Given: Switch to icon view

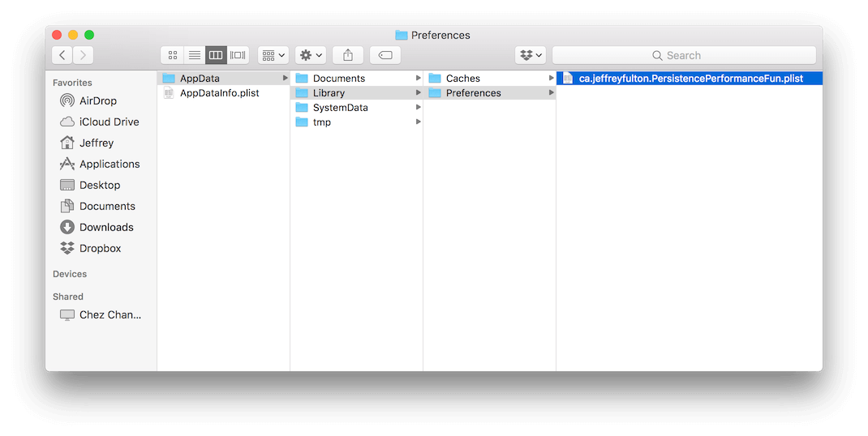Looking at the screenshot, I should coord(172,55).
